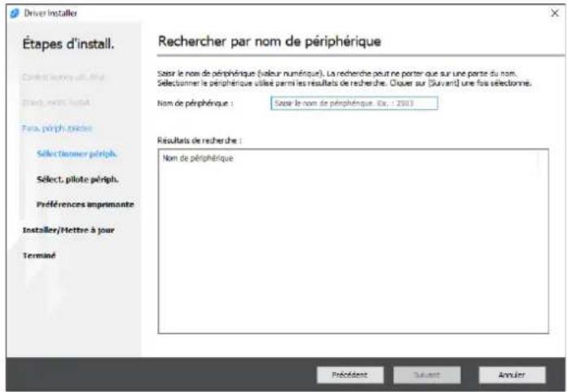Click the Suivant button
The width and height of the screenshot is (567, 392).
click(x=427, y=375)
